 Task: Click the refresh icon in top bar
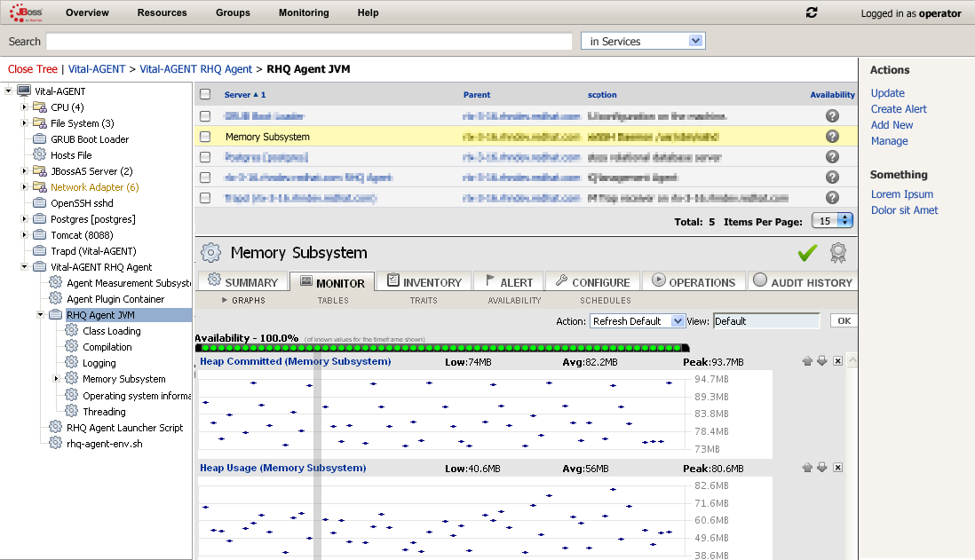pos(812,12)
